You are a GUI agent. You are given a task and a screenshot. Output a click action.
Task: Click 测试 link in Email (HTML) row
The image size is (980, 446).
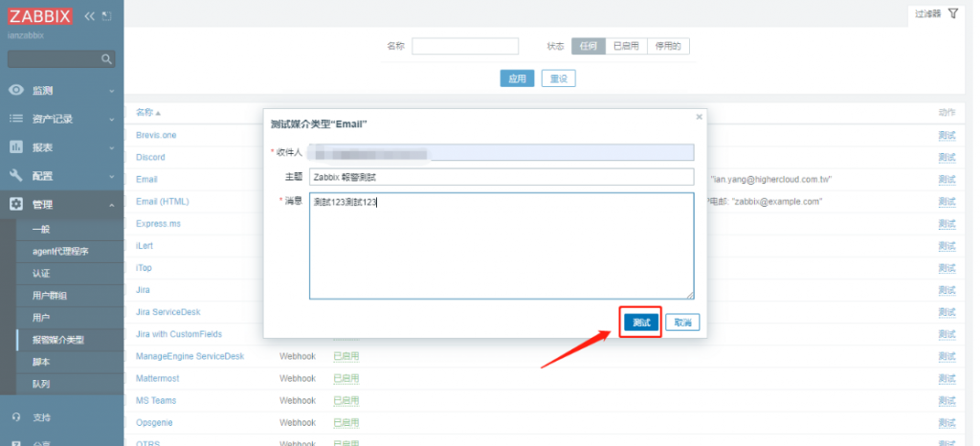tap(947, 201)
